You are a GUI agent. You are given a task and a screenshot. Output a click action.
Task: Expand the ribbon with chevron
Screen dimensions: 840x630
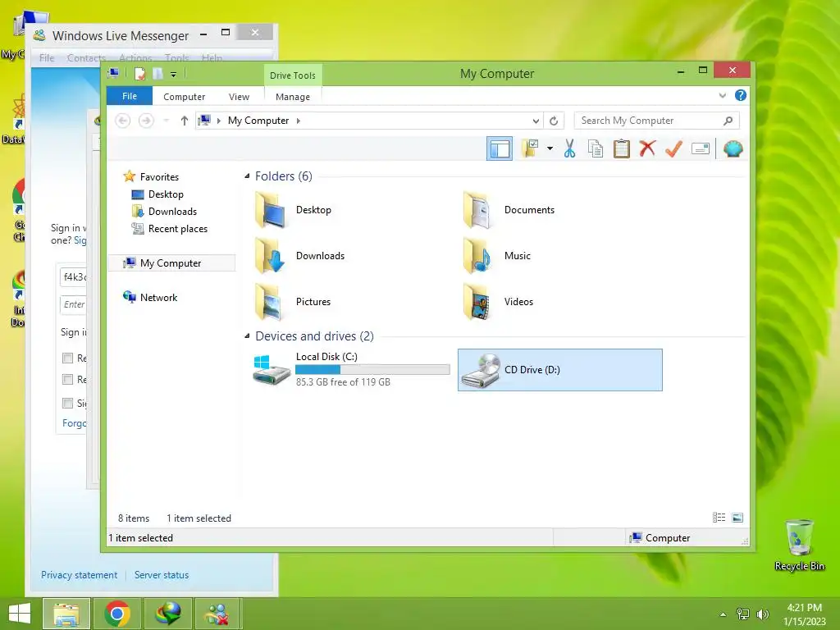coord(722,96)
